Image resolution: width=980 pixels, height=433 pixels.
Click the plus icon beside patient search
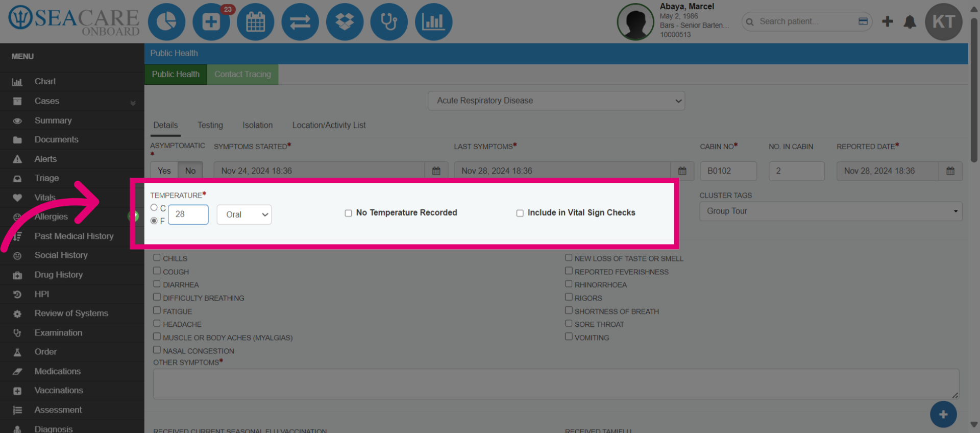click(x=888, y=21)
